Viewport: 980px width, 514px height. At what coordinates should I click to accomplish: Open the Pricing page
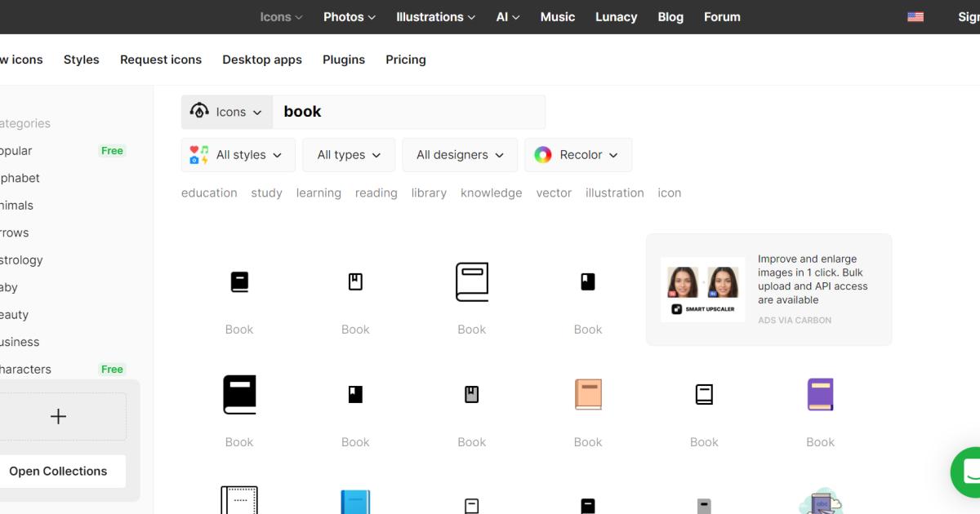click(406, 60)
